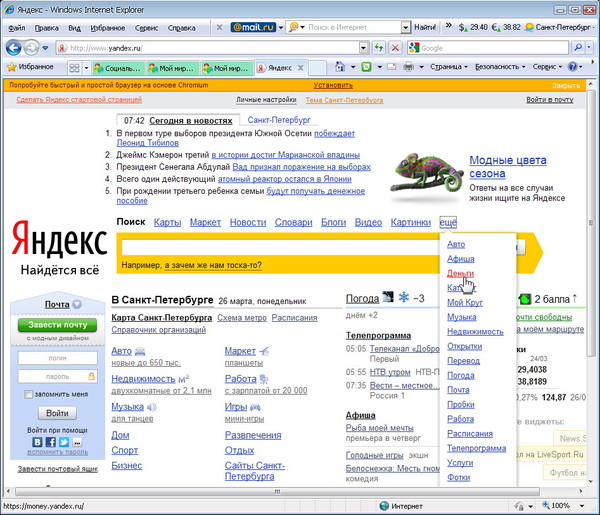
Task: Open the Схема метро link
Action: (x=242, y=318)
